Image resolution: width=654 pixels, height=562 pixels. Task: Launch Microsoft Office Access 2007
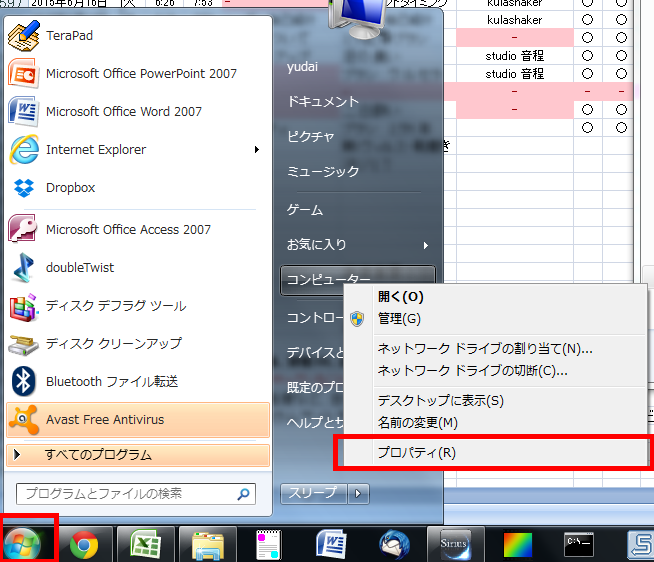coord(138,229)
